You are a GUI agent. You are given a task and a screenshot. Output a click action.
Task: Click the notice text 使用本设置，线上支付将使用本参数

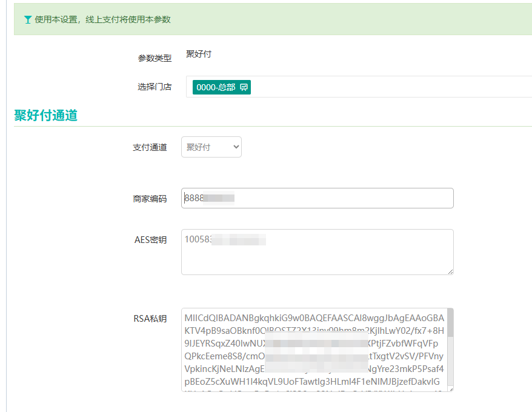(102, 19)
